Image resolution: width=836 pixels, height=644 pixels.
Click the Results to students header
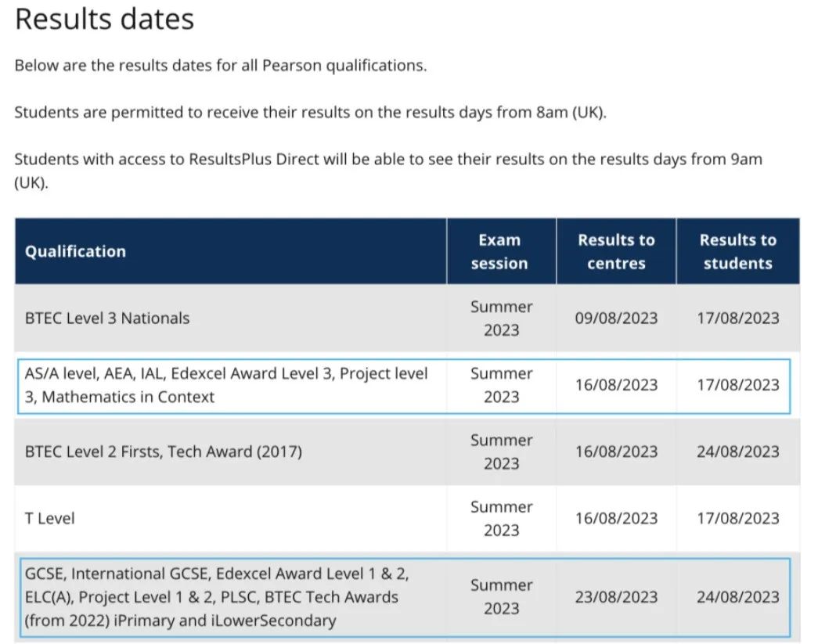(x=738, y=251)
